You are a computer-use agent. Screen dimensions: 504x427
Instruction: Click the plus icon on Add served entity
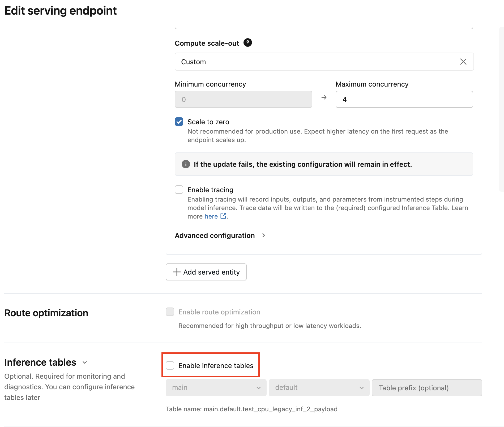tap(177, 272)
